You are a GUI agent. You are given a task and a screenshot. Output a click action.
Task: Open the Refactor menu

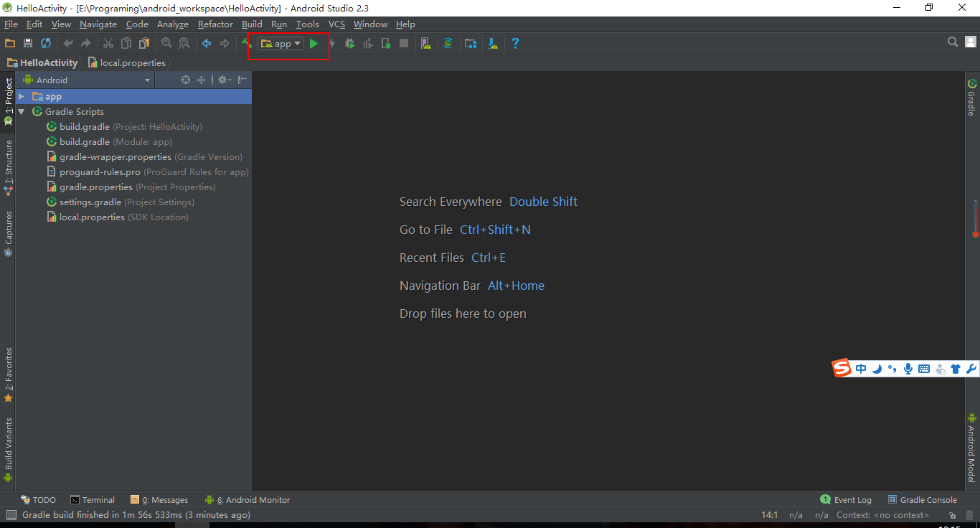coord(215,24)
